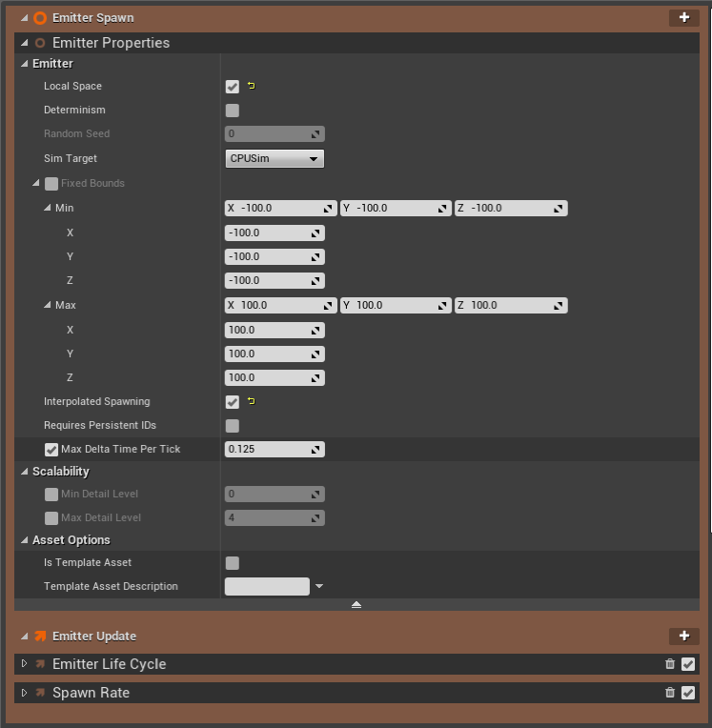Click the plus button in Emitter Spawn header
Image resolution: width=712 pixels, height=728 pixels.
tap(684, 18)
